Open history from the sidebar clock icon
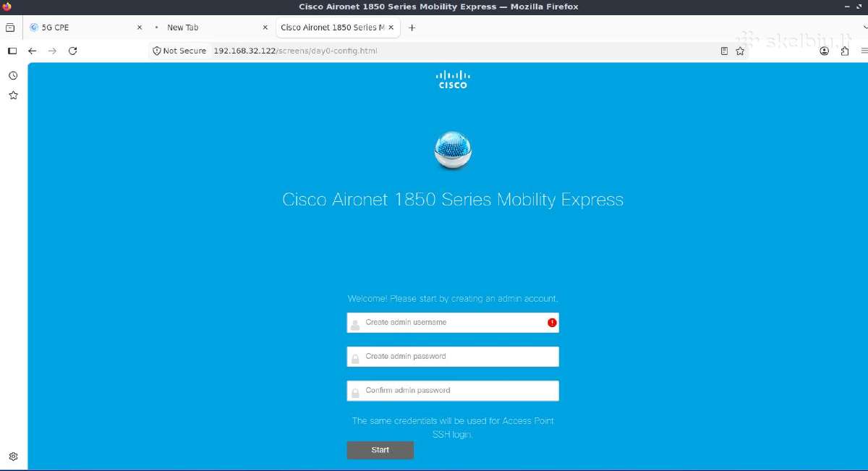Viewport: 868px width, 471px height. pos(13,75)
